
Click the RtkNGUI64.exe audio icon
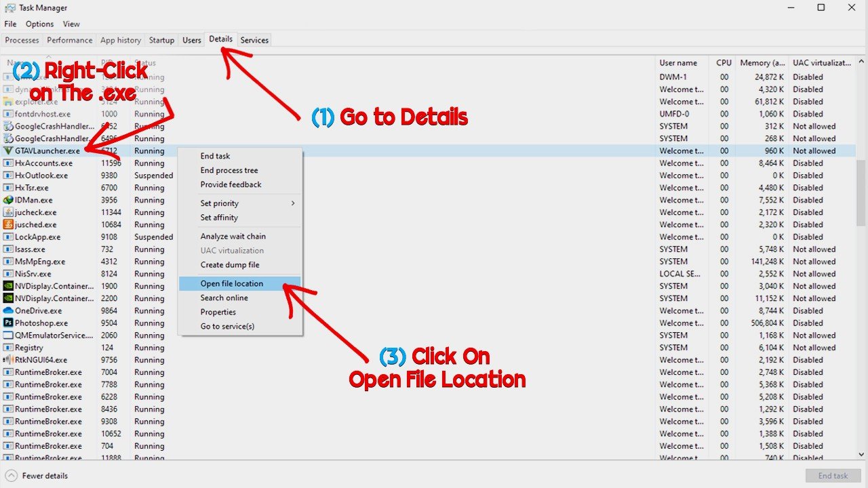[x=9, y=360]
